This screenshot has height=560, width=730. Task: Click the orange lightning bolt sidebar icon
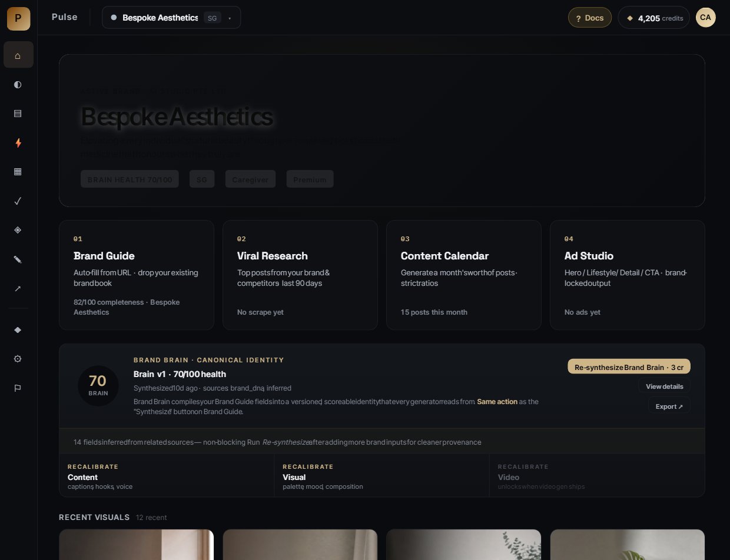(x=18, y=143)
